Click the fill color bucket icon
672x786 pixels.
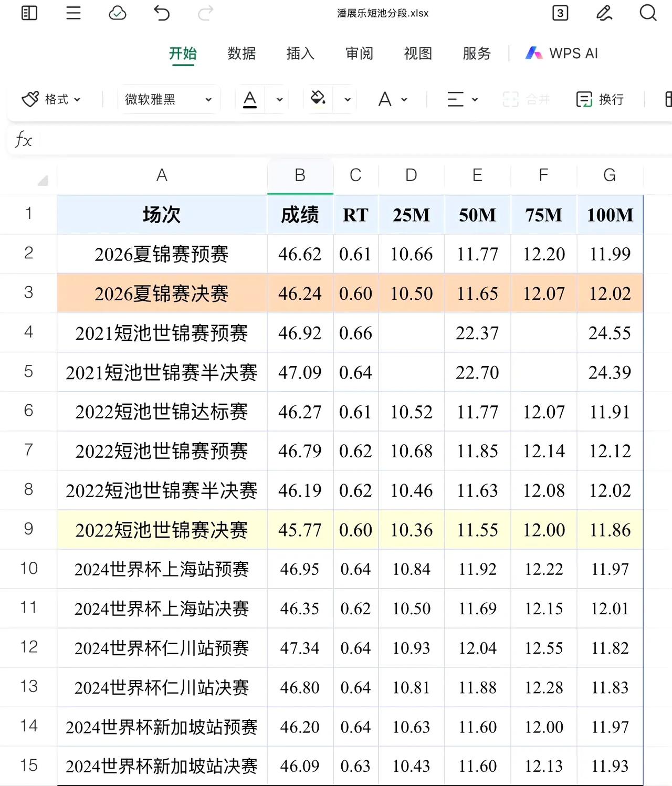[318, 99]
